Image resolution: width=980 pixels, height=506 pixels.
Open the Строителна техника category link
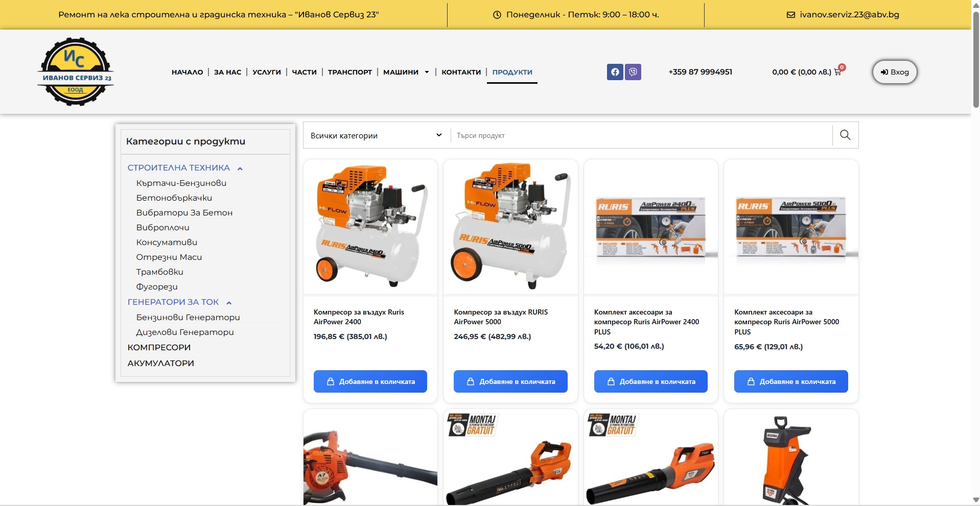tap(178, 167)
